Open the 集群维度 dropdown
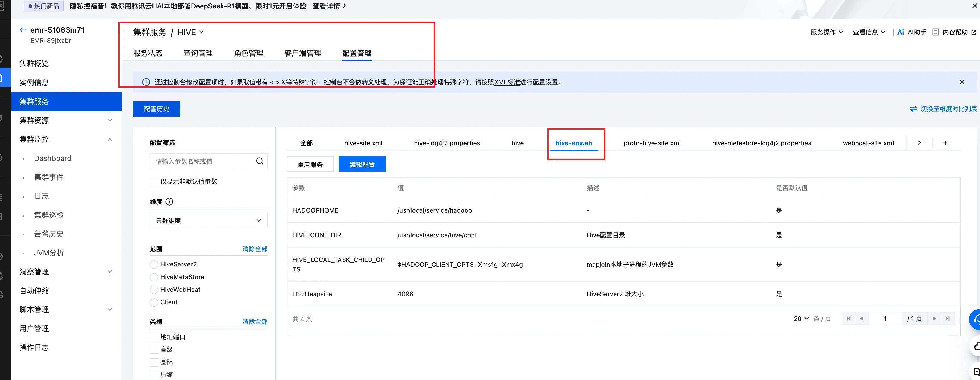Screen dimensions: 980x380 (x=208, y=220)
